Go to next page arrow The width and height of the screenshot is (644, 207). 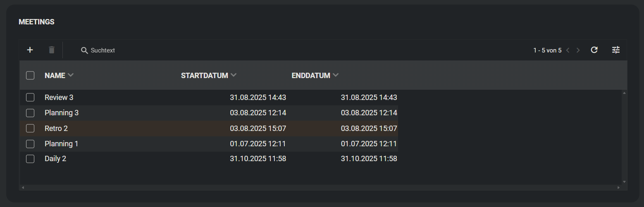[x=578, y=50]
